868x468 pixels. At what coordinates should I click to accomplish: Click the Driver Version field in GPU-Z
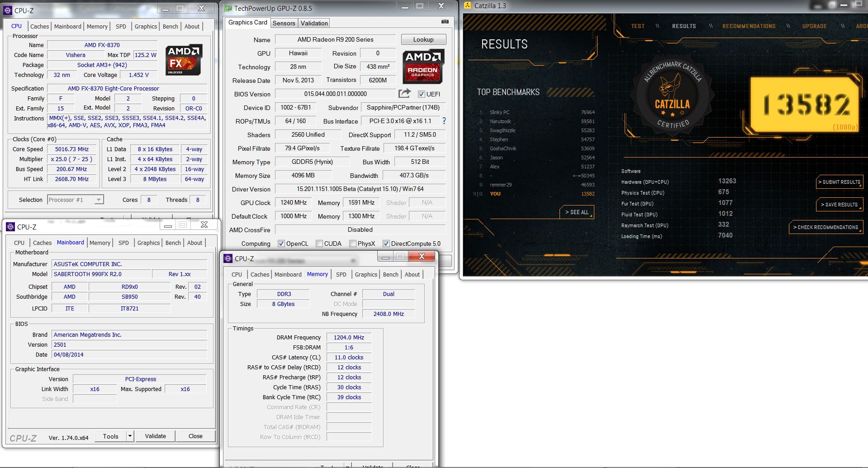click(x=360, y=189)
